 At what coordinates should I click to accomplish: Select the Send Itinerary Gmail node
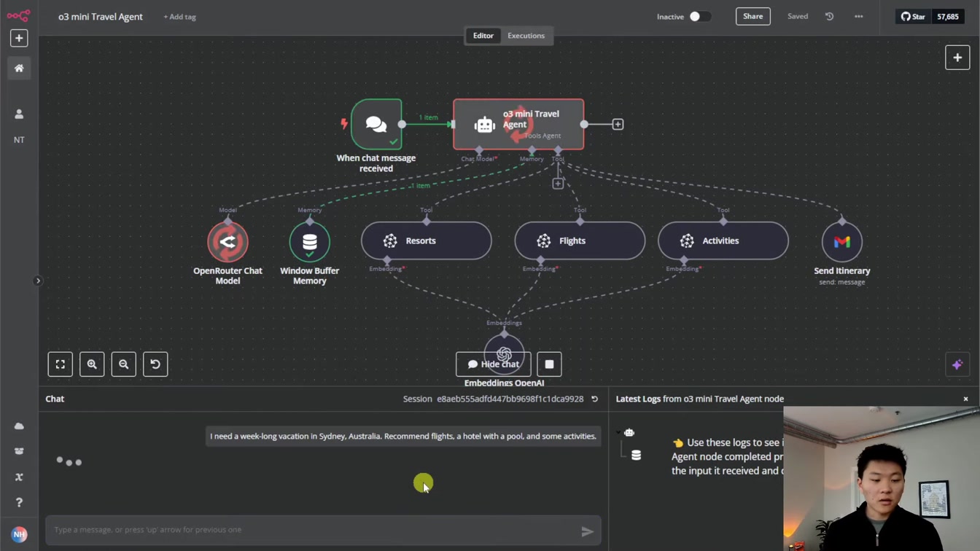[x=842, y=242]
